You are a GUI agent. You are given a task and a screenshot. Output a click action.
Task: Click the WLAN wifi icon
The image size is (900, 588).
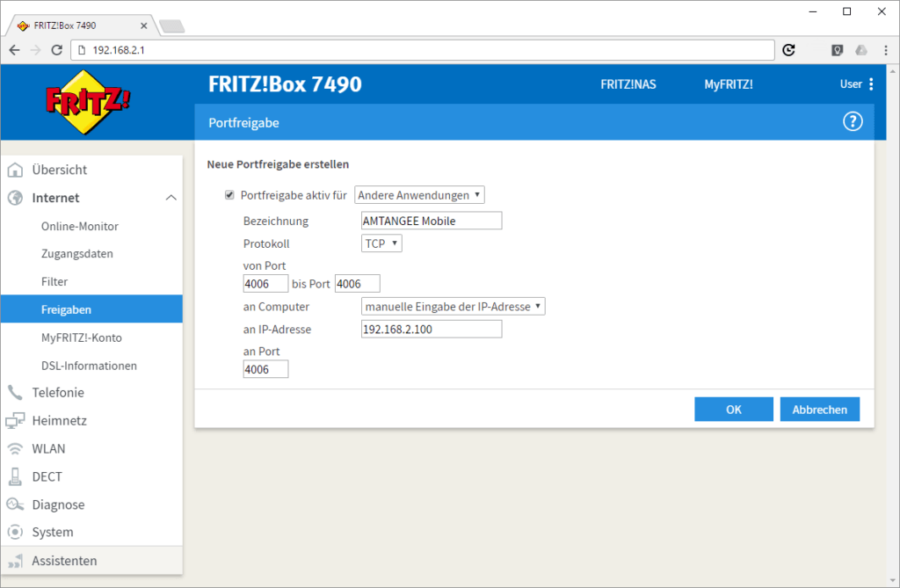[x=15, y=449]
